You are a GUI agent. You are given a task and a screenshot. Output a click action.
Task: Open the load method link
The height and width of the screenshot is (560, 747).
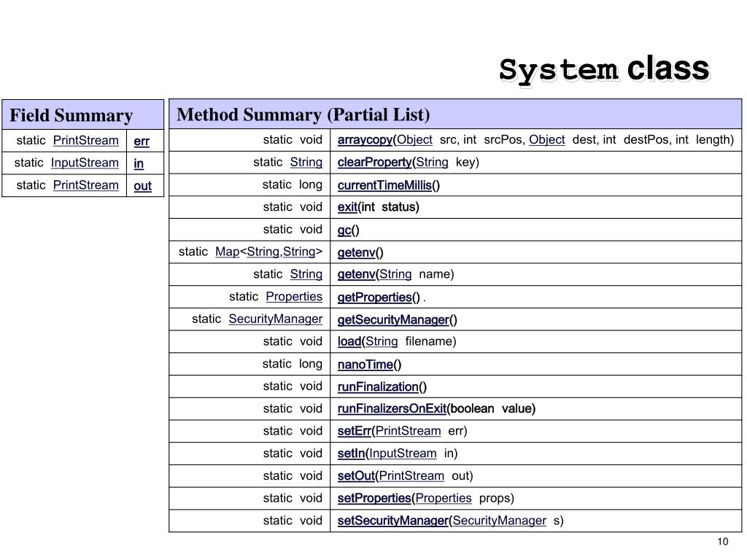(x=349, y=341)
